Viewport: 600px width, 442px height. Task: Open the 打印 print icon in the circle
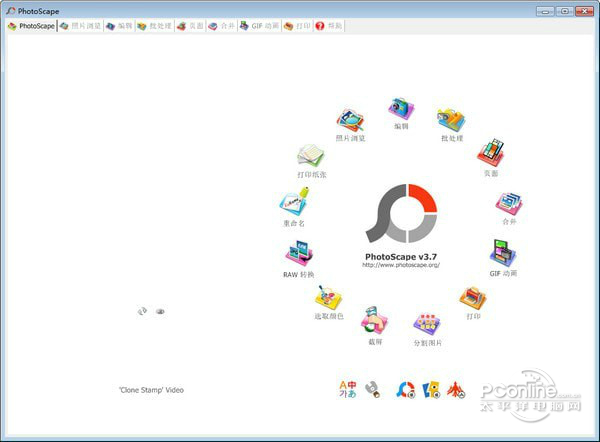pos(473,298)
